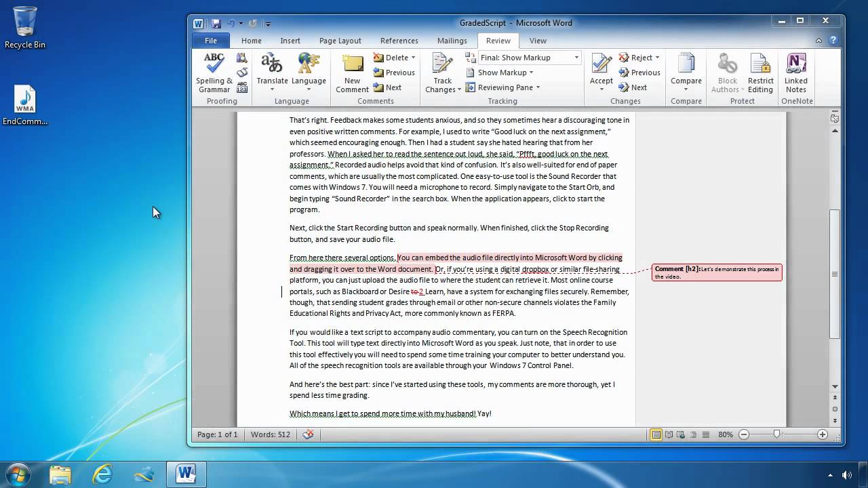868x488 pixels.
Task: Switch to Outline view
Action: pos(694,434)
